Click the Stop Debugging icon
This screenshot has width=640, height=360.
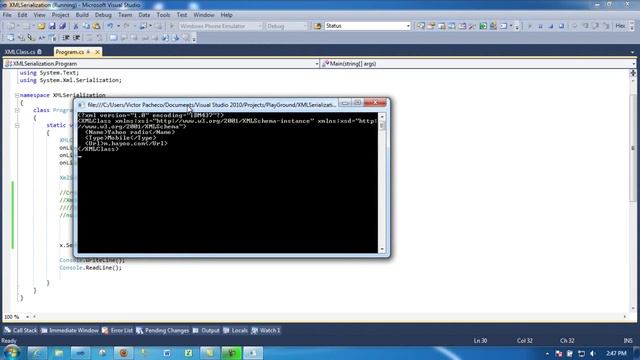tap(551, 26)
